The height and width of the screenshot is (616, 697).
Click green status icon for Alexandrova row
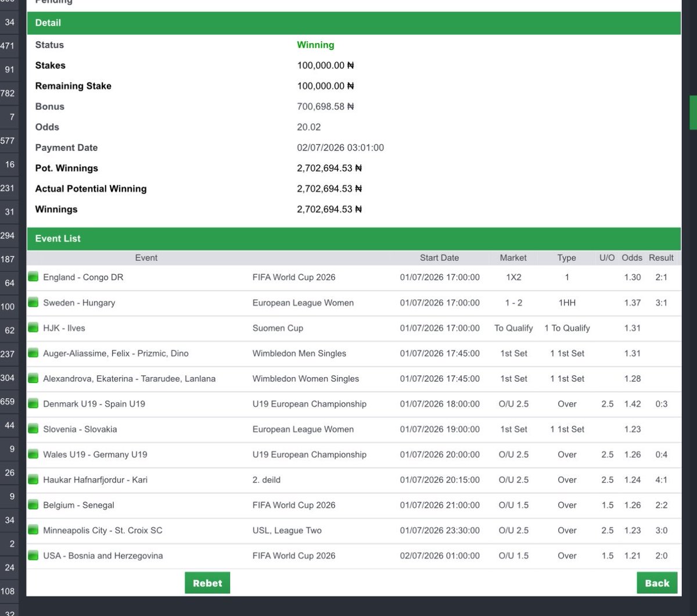coord(33,378)
